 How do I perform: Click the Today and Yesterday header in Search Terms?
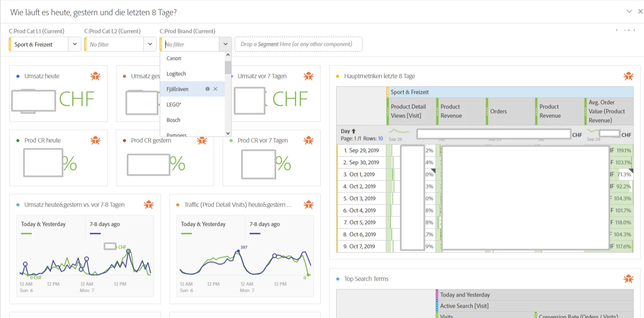(534, 295)
